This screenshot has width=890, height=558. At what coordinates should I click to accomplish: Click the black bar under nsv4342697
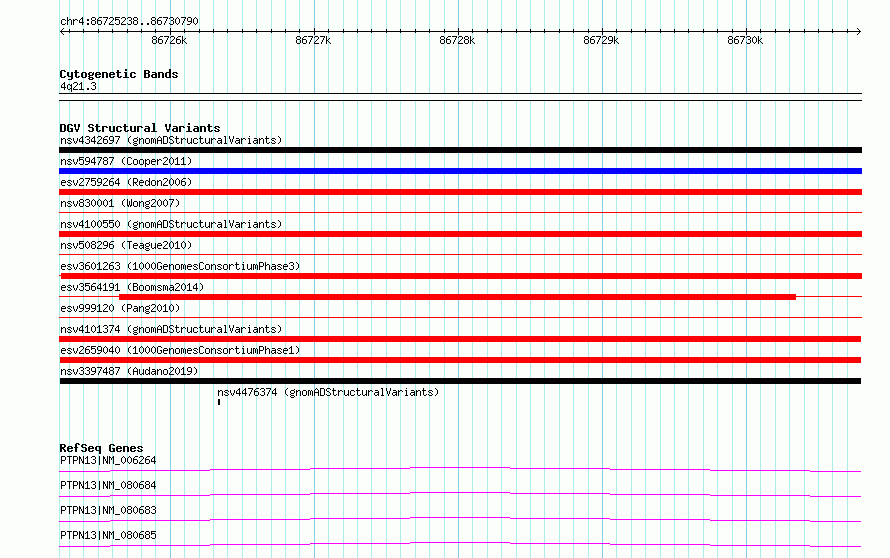click(460, 150)
